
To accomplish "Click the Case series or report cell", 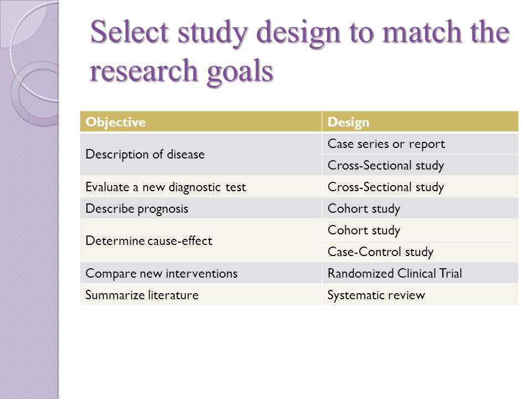I will (420, 144).
